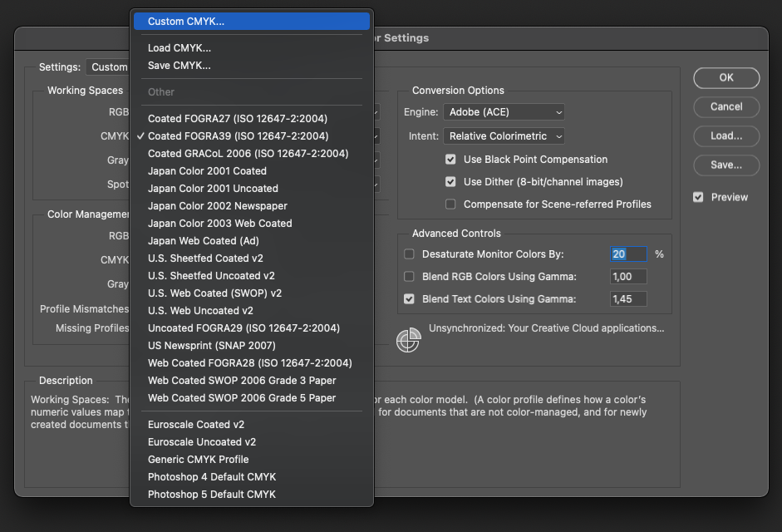This screenshot has height=532, width=782.
Task: Select Load CMYK... menu entry
Action: click(x=252, y=48)
